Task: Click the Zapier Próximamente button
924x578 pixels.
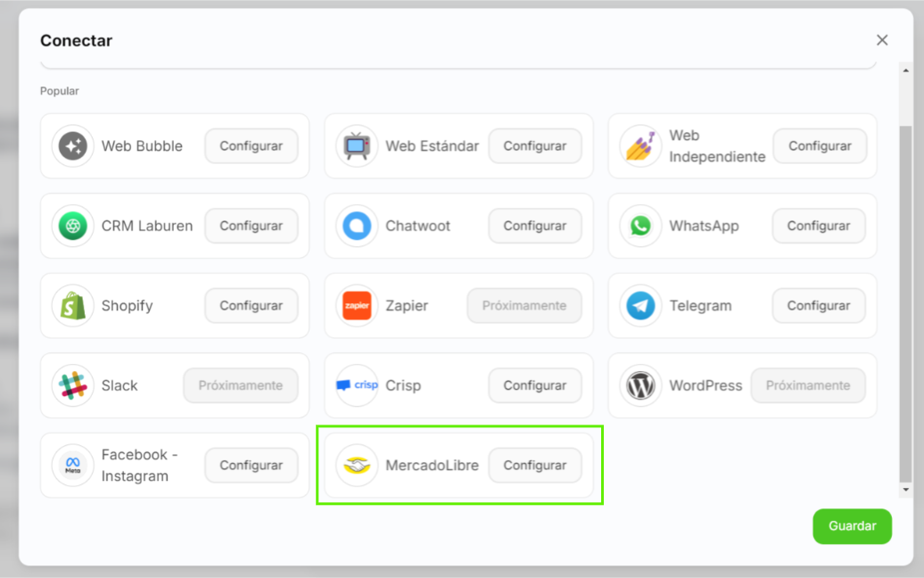Action: click(524, 306)
